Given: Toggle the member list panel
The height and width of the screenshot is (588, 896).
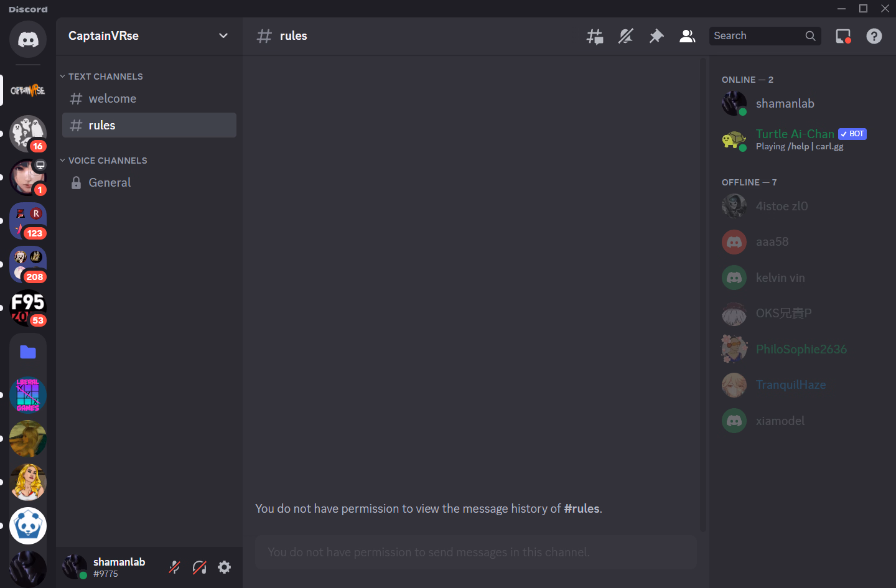Looking at the screenshot, I should point(687,36).
